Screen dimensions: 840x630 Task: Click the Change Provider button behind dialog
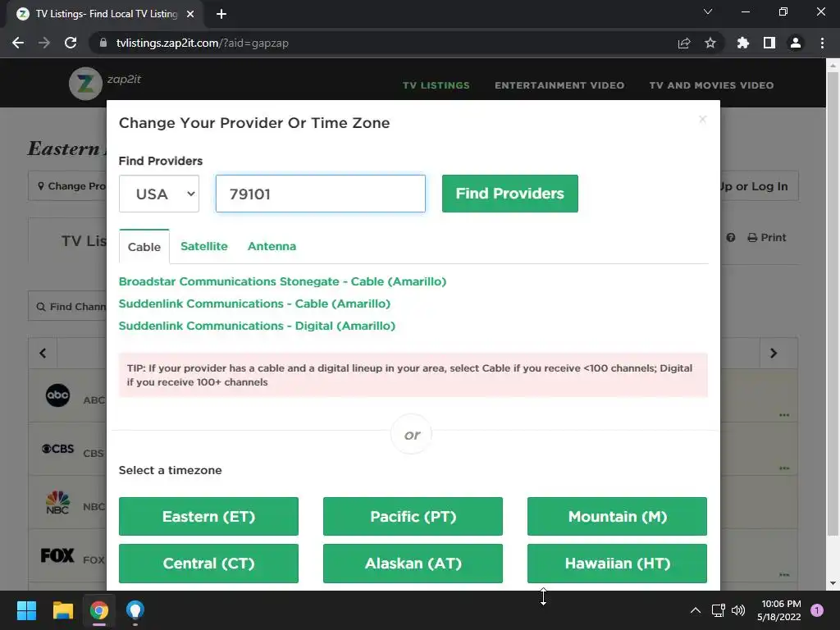(x=67, y=186)
